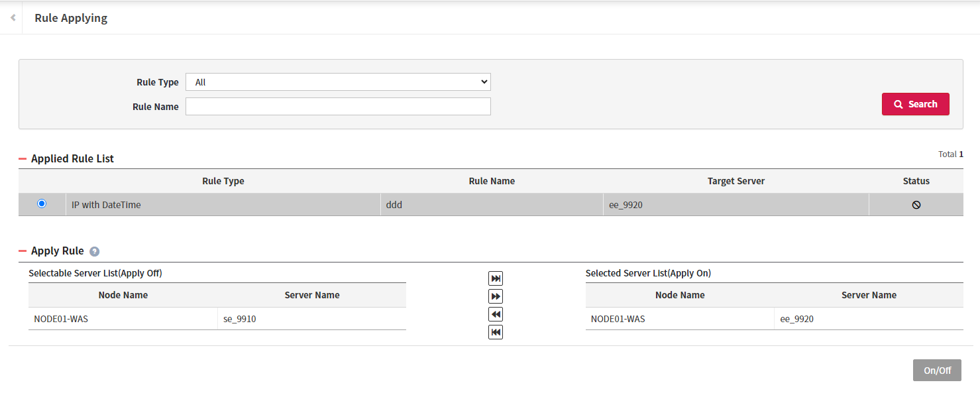
Task: Collapse the Apply Rule section
Action: (22, 251)
